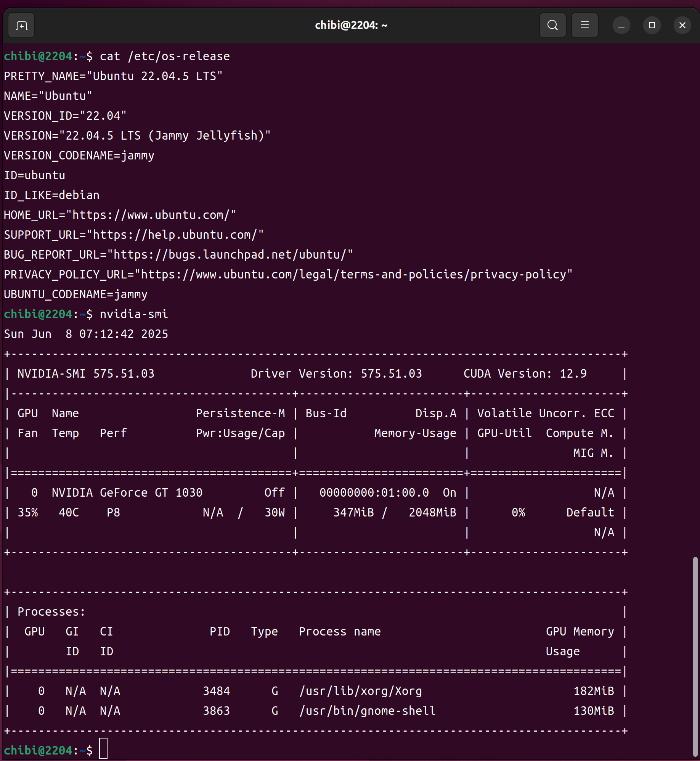The width and height of the screenshot is (700, 761).
Task: Click the Driver Version 575.51.03 value
Action: pyautogui.click(x=391, y=374)
